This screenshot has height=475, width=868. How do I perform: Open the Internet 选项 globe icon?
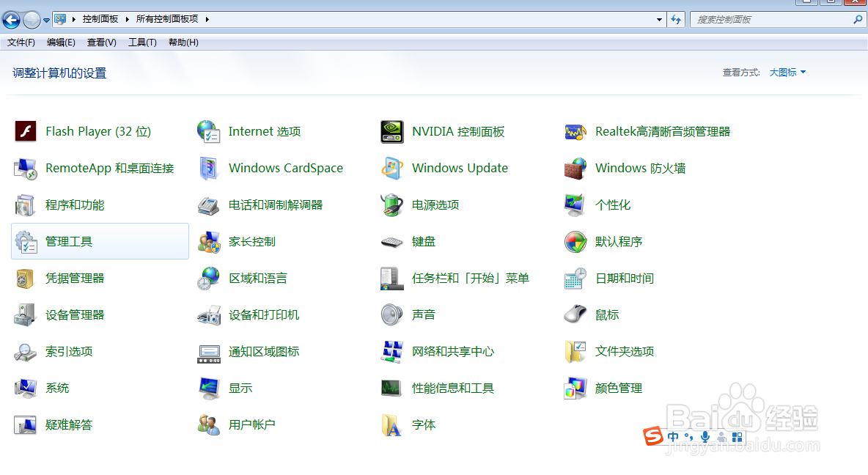(209, 132)
